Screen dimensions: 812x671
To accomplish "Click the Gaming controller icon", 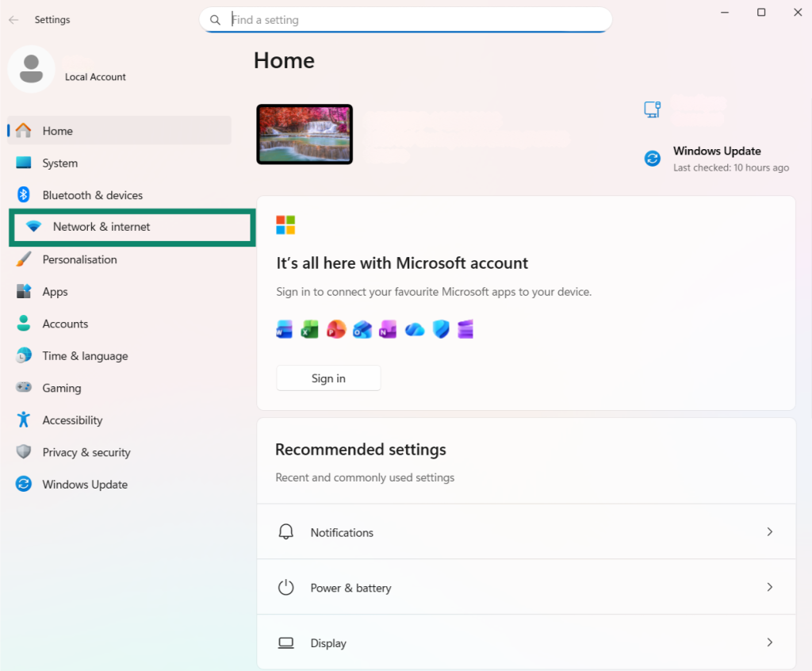I will 24,388.
